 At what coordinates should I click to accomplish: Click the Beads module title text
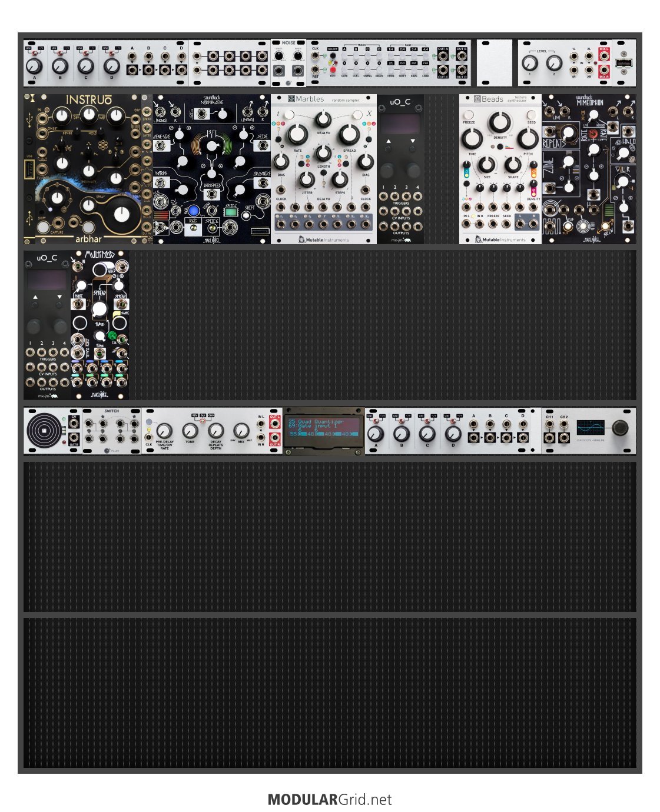492,99
